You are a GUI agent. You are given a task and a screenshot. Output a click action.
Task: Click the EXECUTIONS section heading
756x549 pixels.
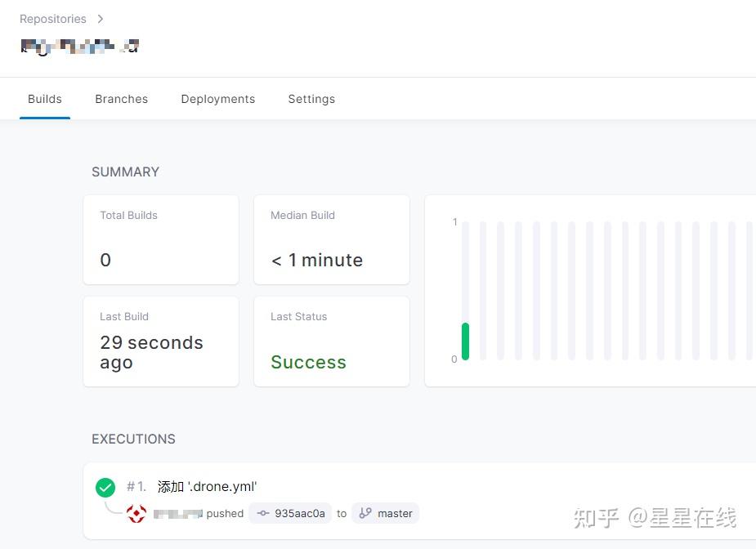point(133,439)
